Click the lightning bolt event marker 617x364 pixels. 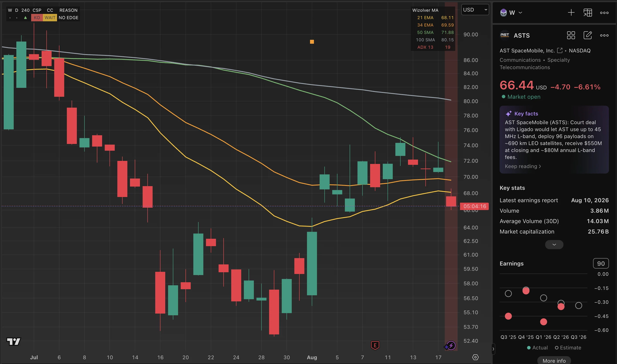point(451,346)
